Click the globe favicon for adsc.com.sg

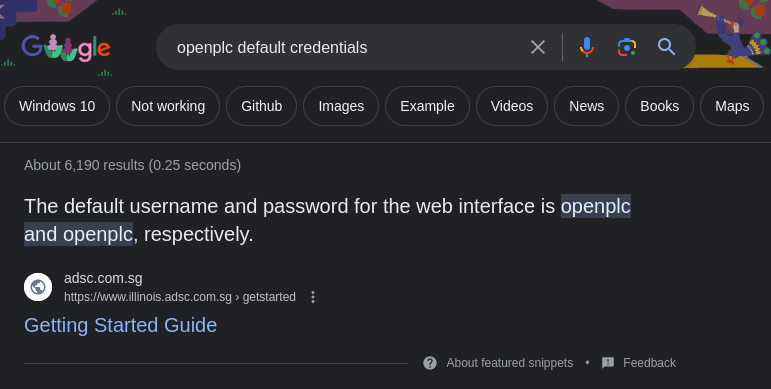click(38, 287)
